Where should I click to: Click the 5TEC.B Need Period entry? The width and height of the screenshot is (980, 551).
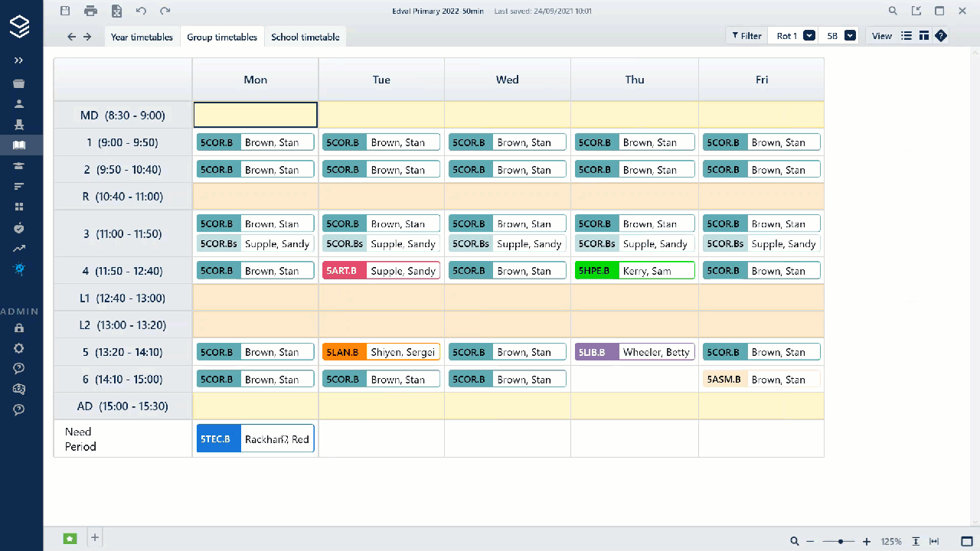pos(255,439)
